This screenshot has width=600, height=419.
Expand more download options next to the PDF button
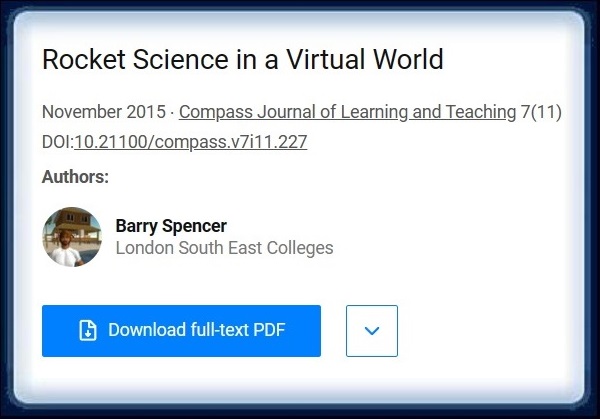click(x=372, y=331)
